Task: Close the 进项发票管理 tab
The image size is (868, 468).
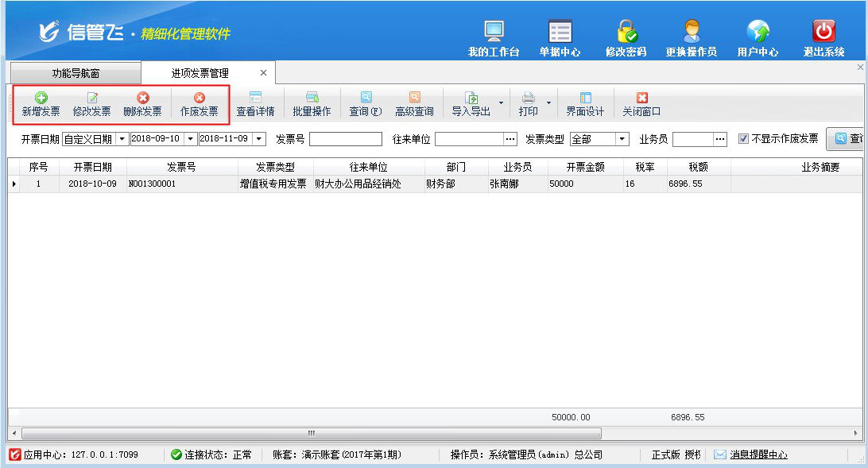Action: click(x=264, y=73)
